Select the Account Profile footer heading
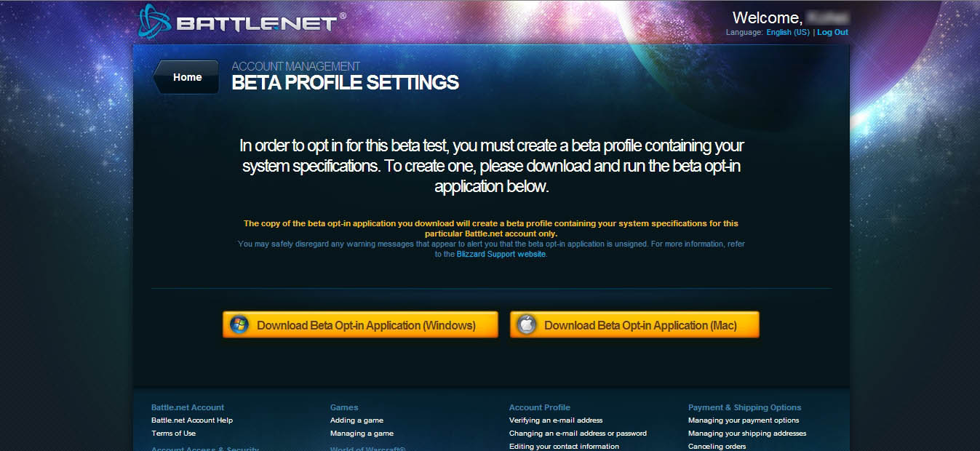980x451 pixels. click(x=540, y=407)
